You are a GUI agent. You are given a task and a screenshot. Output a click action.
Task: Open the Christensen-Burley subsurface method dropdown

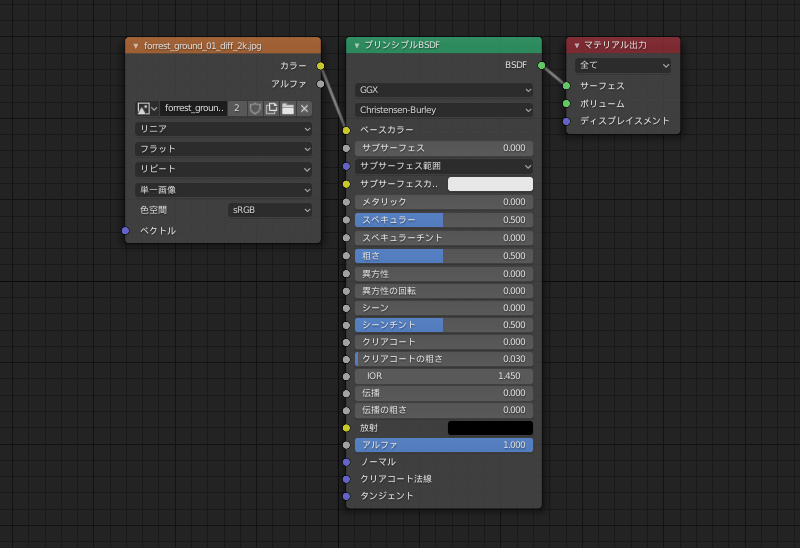(x=444, y=110)
